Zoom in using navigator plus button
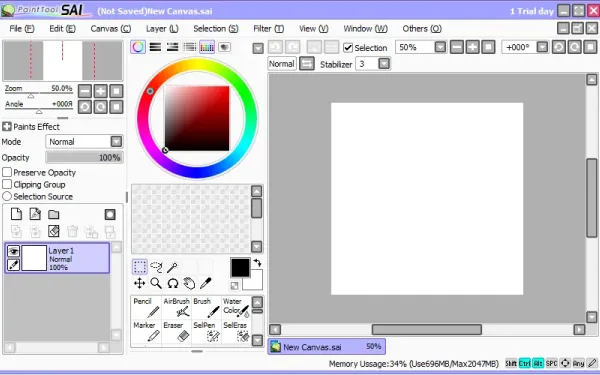 [x=101, y=91]
